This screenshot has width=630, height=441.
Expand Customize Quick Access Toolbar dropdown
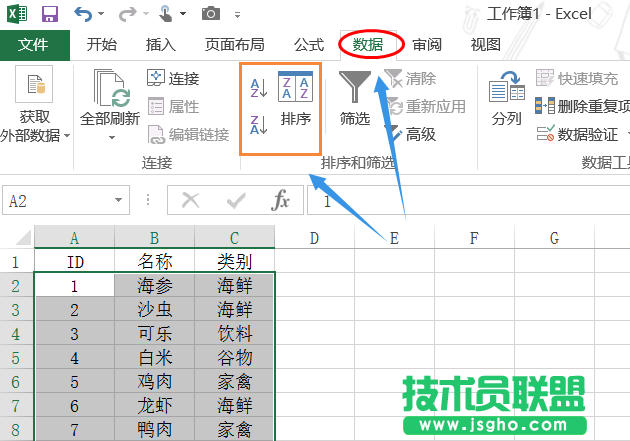[x=237, y=15]
